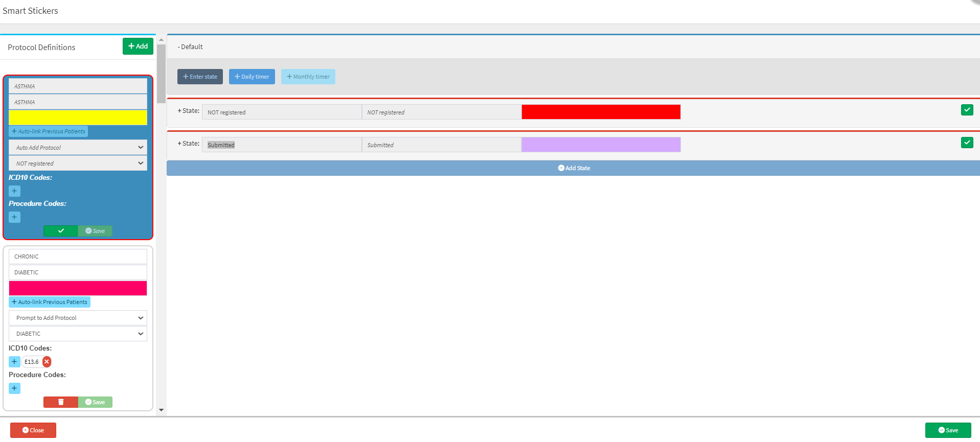Add ICD10 code to ASTHMA protocol
980x442 pixels.
pyautogui.click(x=14, y=191)
